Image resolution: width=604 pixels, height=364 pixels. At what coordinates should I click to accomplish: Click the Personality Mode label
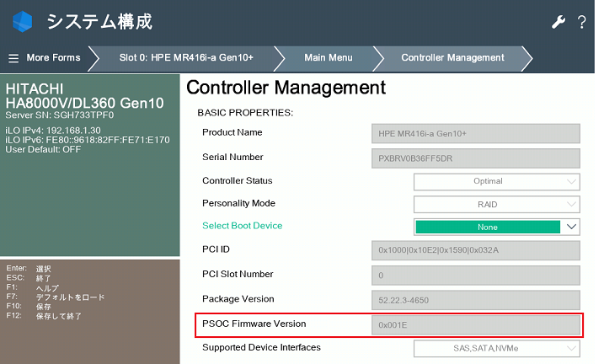[x=239, y=203]
